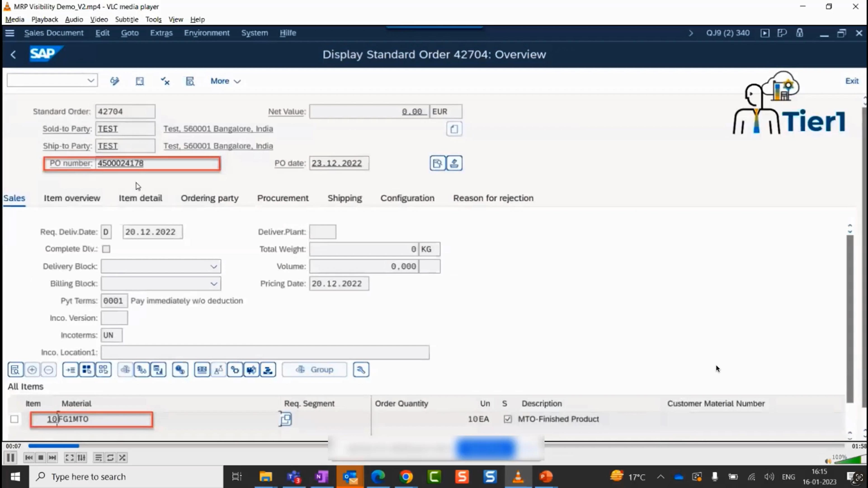Click the VLC loop playback icon
This screenshot has width=868, height=488.
click(x=110, y=458)
